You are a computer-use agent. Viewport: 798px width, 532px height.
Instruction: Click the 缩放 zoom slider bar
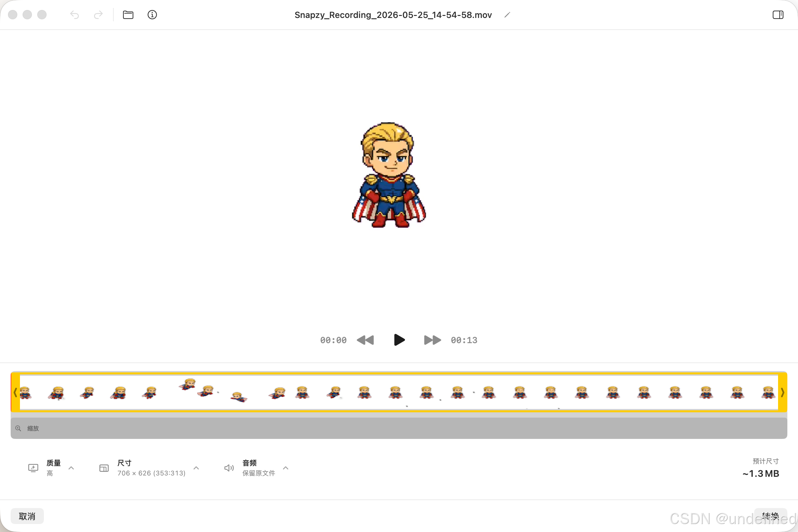399,429
